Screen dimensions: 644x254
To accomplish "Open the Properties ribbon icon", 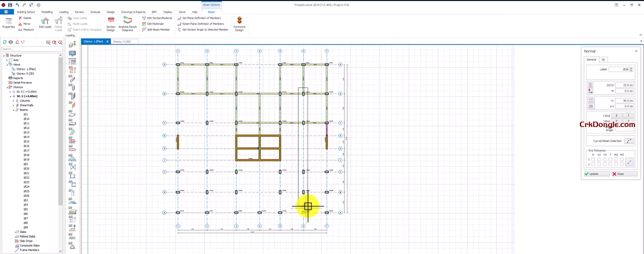I will [9, 23].
